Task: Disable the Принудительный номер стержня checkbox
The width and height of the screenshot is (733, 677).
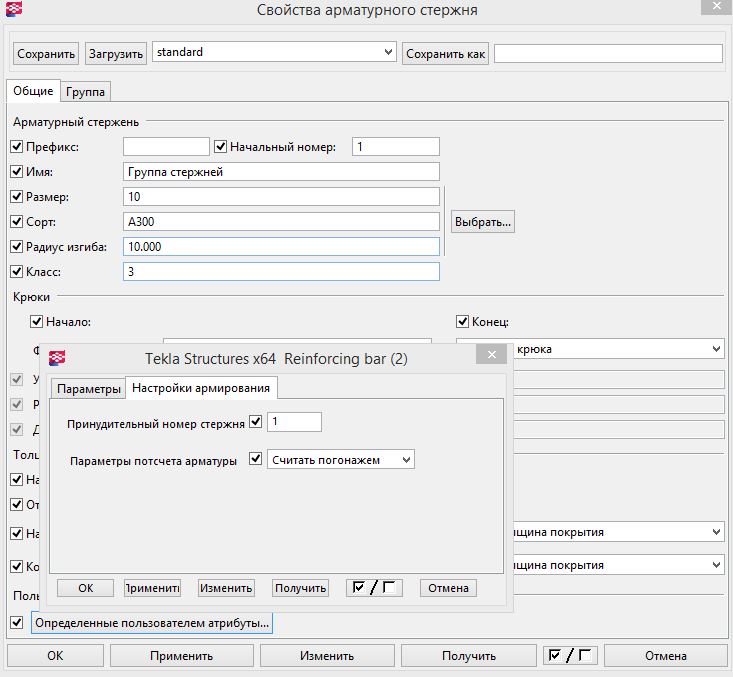Action: click(255, 423)
